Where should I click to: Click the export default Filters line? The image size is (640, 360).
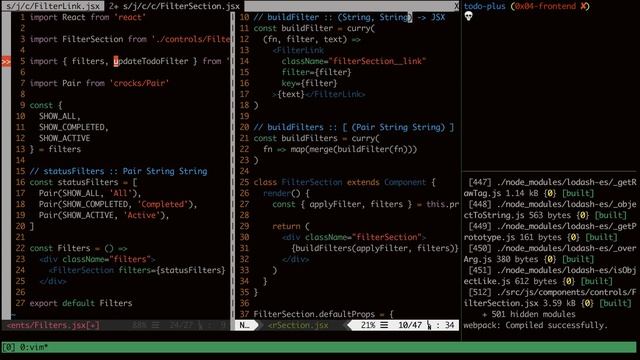(x=81, y=303)
